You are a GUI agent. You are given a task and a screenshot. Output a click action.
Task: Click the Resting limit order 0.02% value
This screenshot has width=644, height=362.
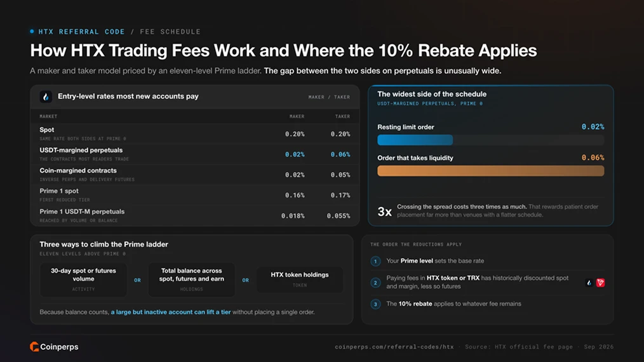tap(593, 127)
